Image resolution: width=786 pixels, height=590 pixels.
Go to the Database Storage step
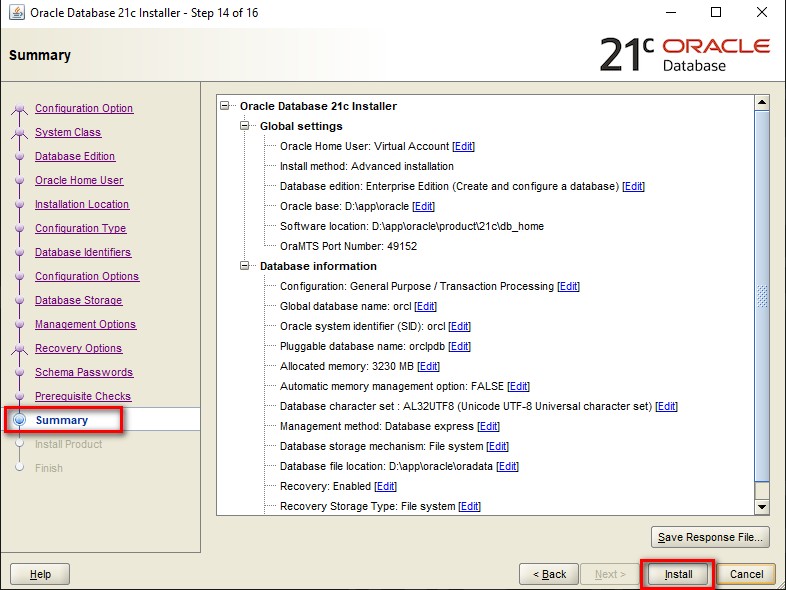click(x=78, y=301)
